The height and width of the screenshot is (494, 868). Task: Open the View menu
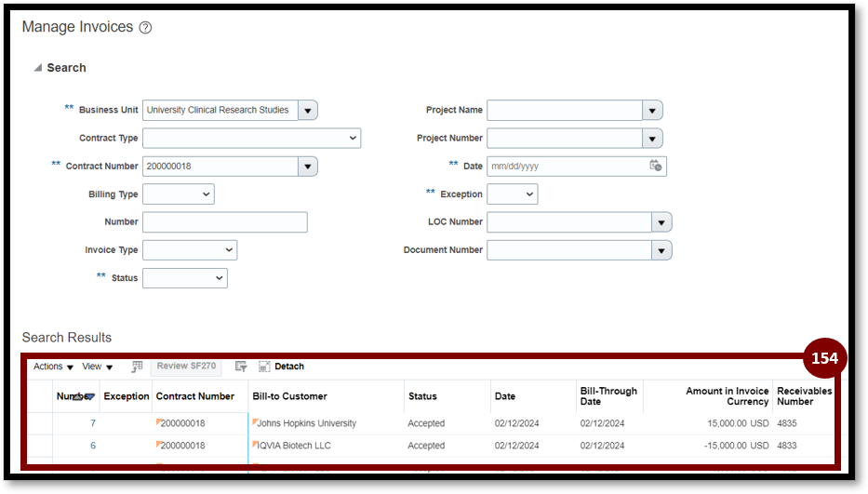98,367
